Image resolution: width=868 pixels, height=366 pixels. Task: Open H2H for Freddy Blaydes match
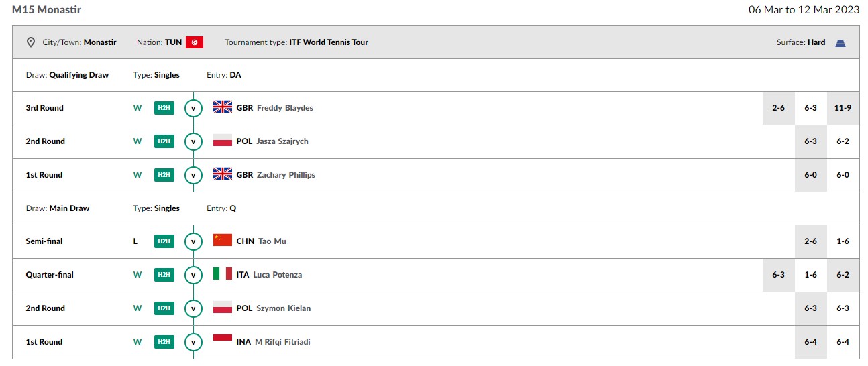click(x=164, y=108)
